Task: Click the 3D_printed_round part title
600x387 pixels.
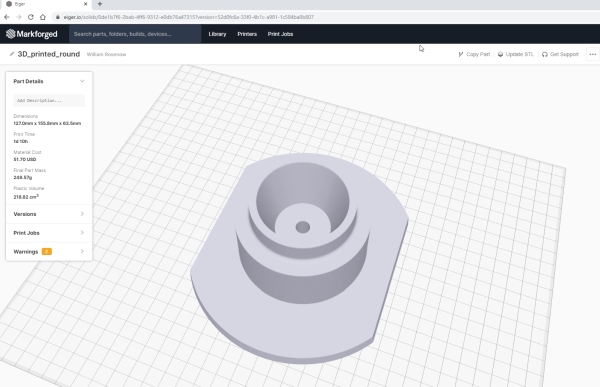Action: pos(49,54)
